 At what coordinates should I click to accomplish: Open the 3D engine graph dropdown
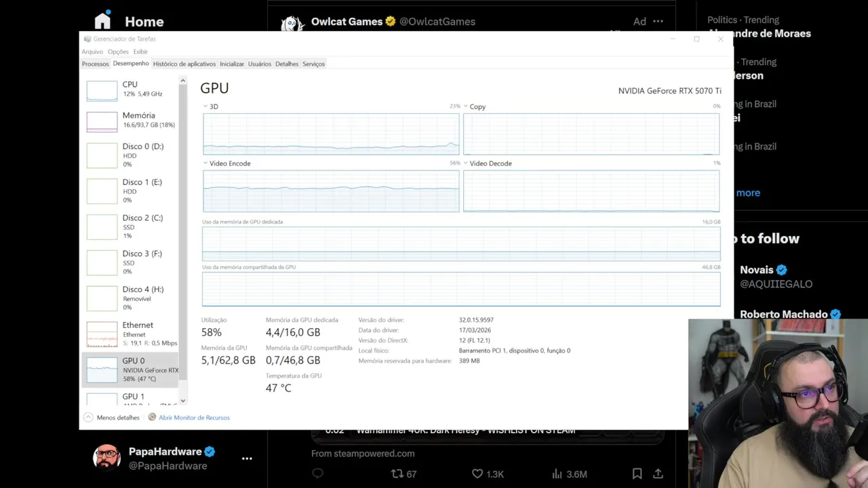click(205, 106)
